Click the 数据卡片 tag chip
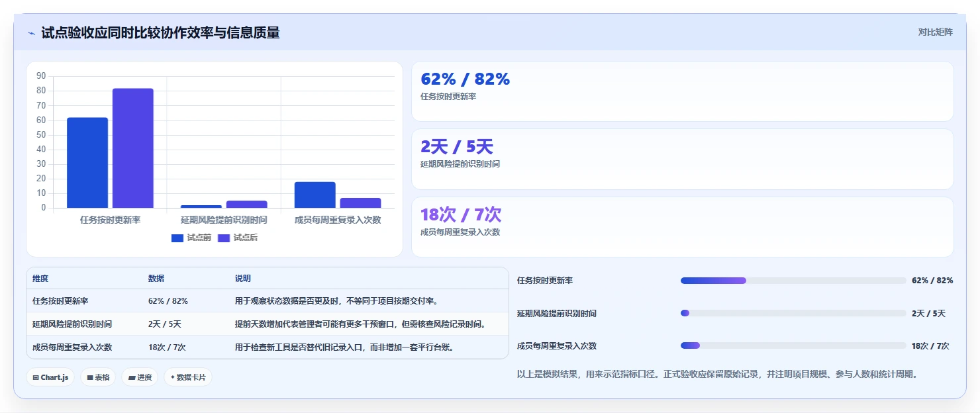 click(188, 377)
